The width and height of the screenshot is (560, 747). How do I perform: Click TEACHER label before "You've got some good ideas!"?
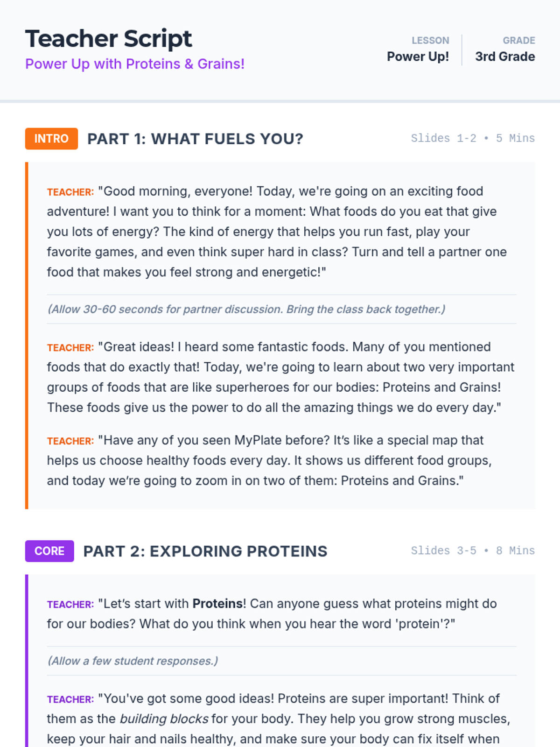[x=70, y=699]
